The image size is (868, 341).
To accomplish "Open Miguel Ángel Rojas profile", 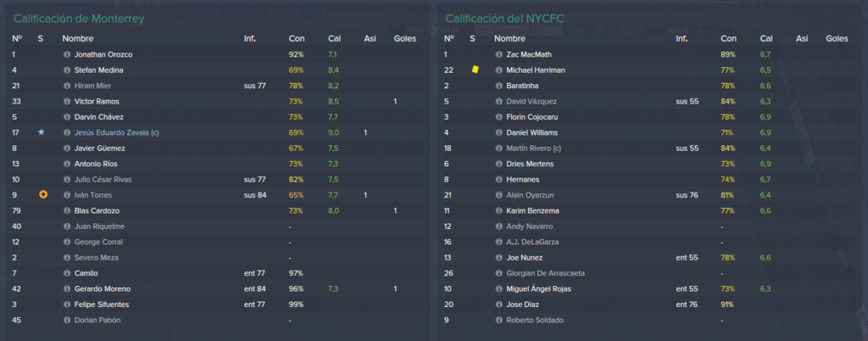I will coord(538,289).
